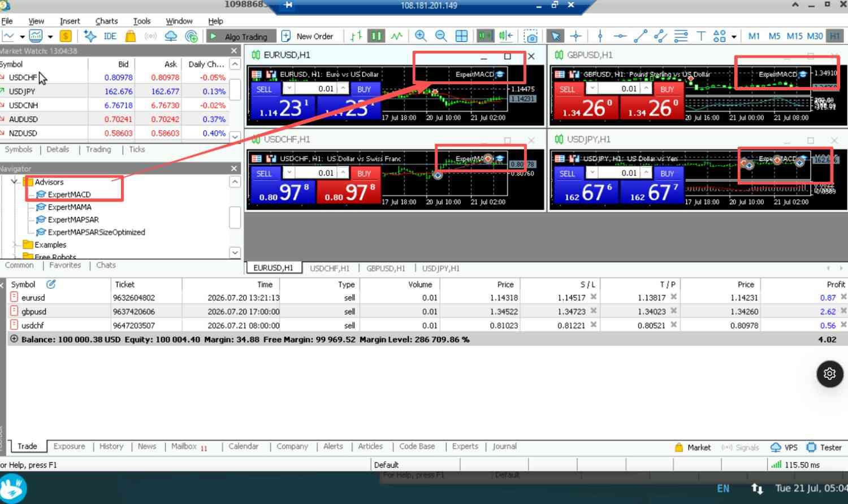
Task: Select the crosshair tool
Action: (x=576, y=36)
